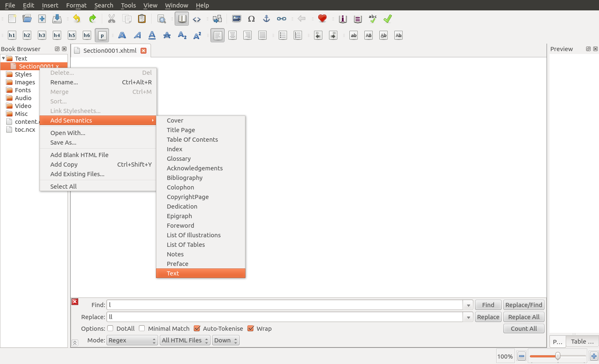This screenshot has width=599, height=364.
Task: Click the zoom slider handle
Action: pyautogui.click(x=558, y=356)
